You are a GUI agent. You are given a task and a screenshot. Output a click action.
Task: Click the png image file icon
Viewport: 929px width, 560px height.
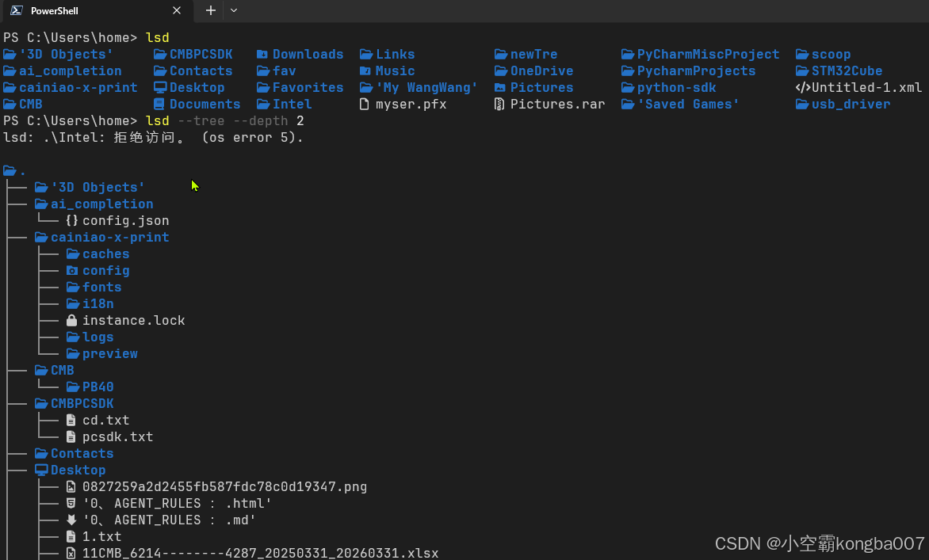71,486
